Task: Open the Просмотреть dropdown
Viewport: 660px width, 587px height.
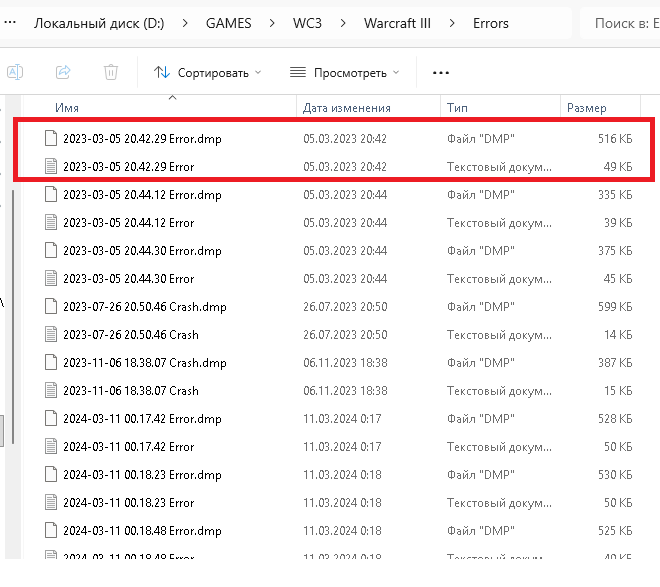Action: [344, 72]
